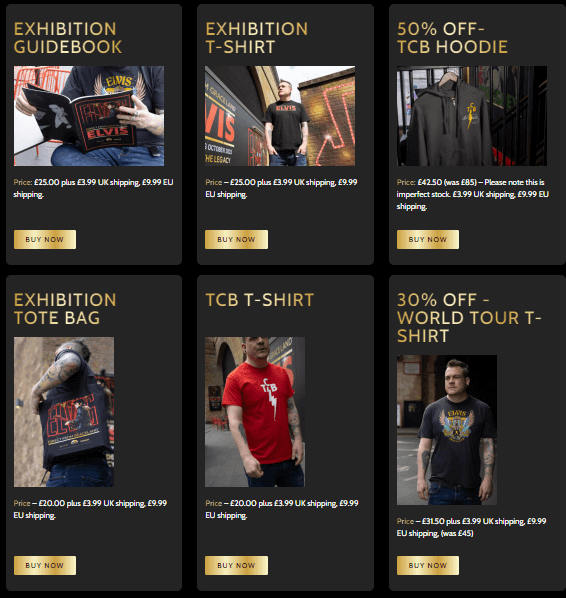Click the World Tour T-Shirt price text
The image size is (566, 598).
pos(471,527)
